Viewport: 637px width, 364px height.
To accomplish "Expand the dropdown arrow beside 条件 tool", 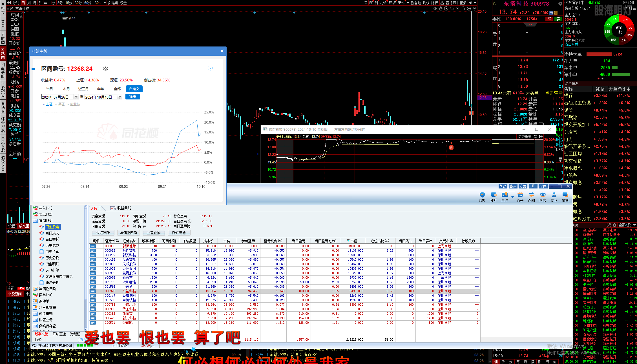I will pos(512,197).
